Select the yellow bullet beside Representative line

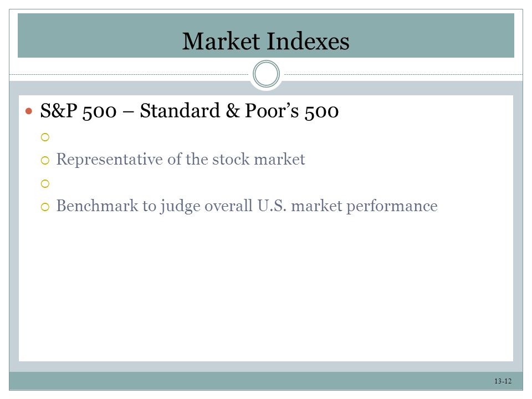click(x=45, y=160)
